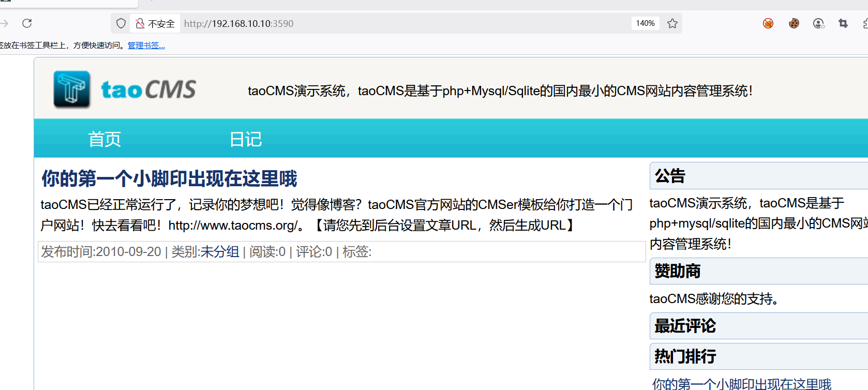Viewport: 868px width, 390px height.
Task: Open the red blocker extension icon
Action: pyautogui.click(x=768, y=23)
